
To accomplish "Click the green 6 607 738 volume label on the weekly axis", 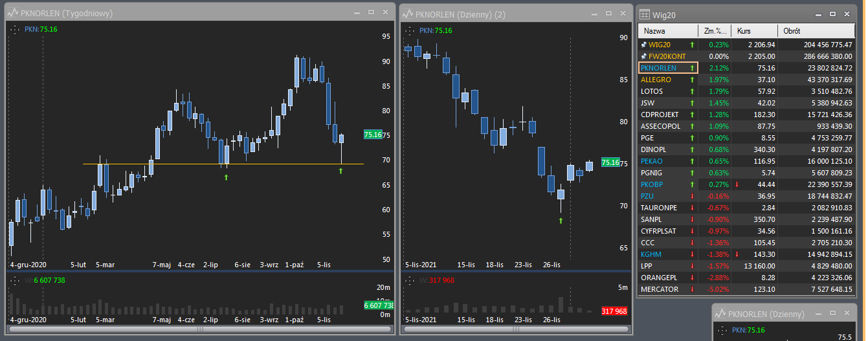I will pyautogui.click(x=379, y=305).
